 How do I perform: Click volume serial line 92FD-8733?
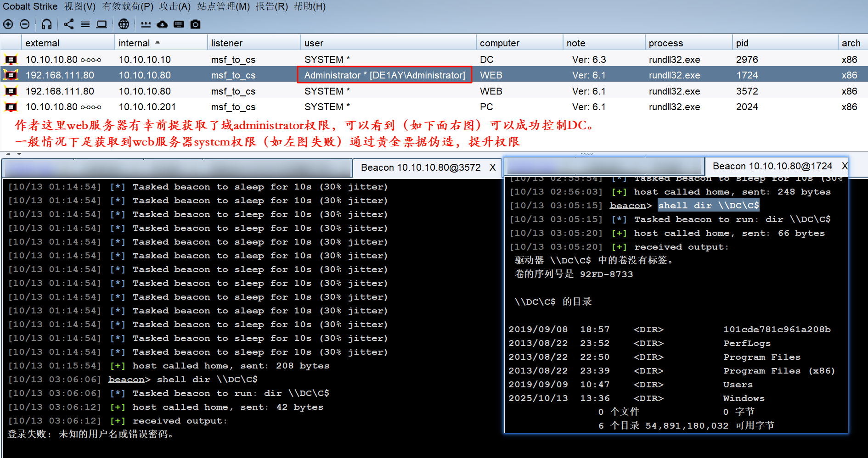[574, 274]
